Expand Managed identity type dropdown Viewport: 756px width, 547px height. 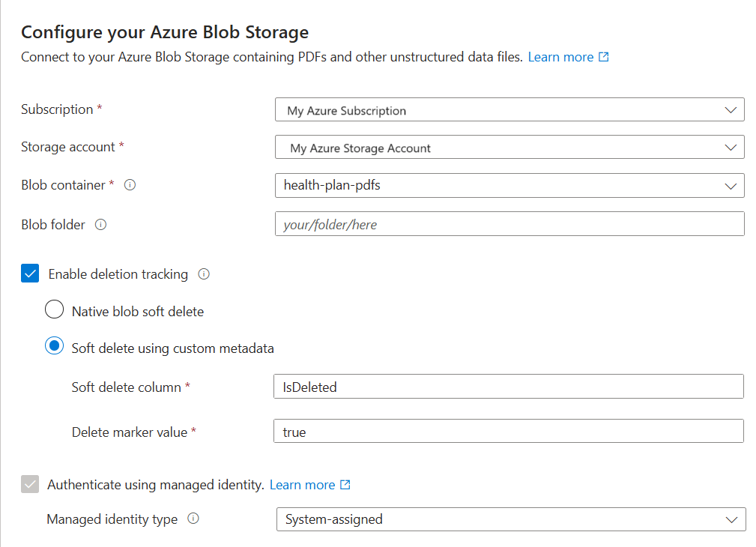[x=511, y=519]
